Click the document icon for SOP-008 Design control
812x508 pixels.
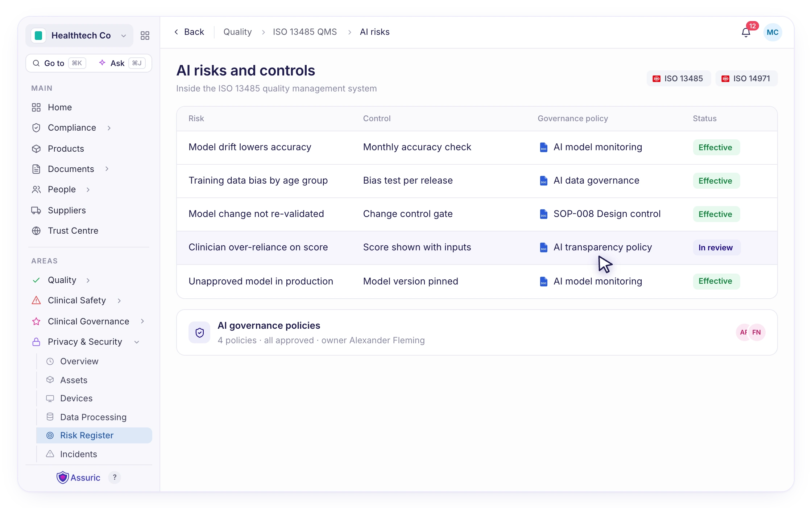(x=543, y=214)
